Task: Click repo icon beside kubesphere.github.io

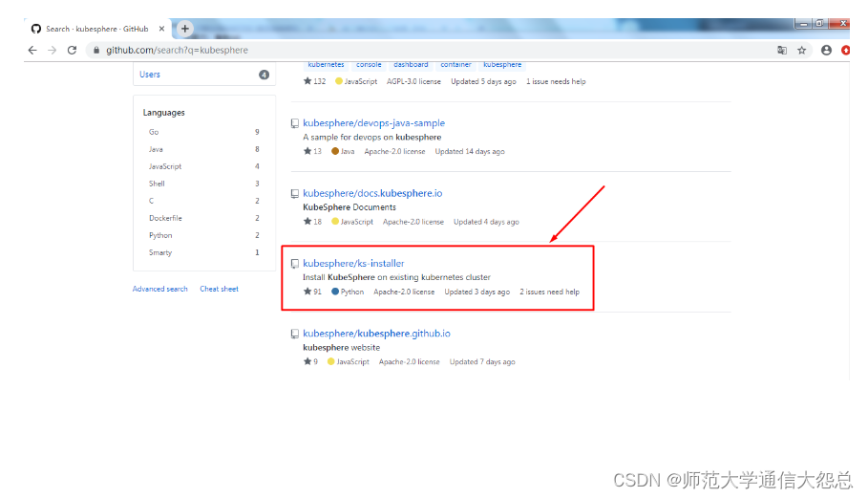Action: (x=295, y=334)
